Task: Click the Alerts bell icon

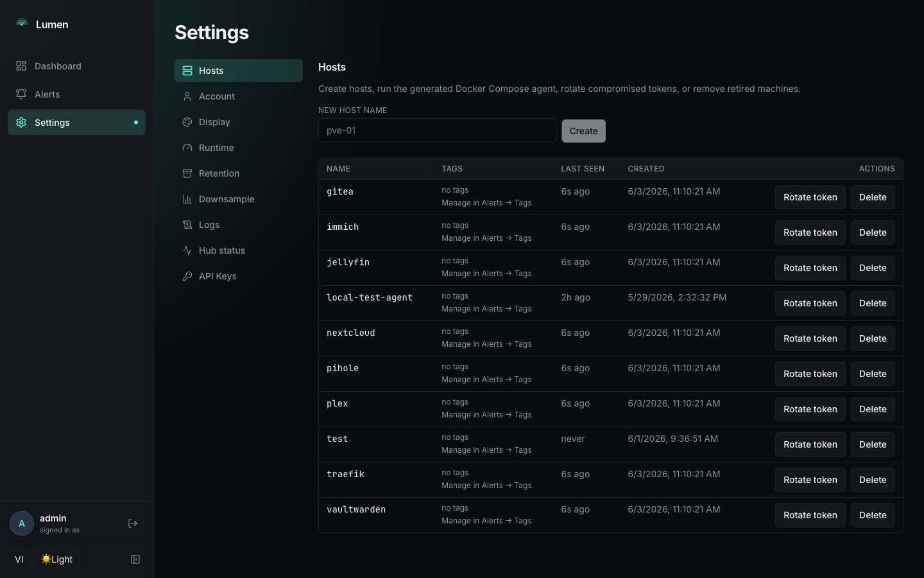Action: (x=21, y=94)
